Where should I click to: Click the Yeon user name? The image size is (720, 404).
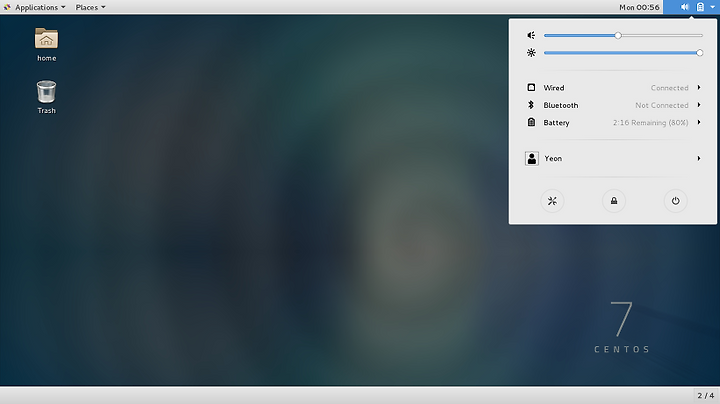point(553,158)
